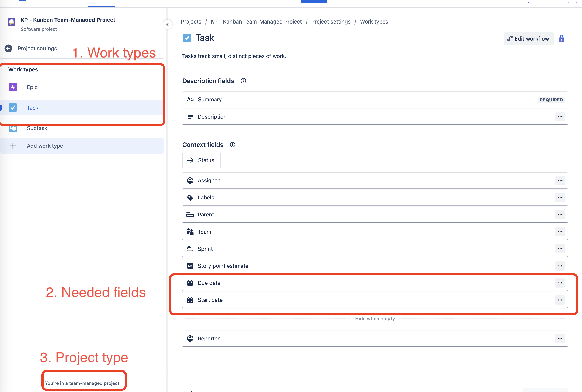Click the Labels field name text

tap(206, 198)
